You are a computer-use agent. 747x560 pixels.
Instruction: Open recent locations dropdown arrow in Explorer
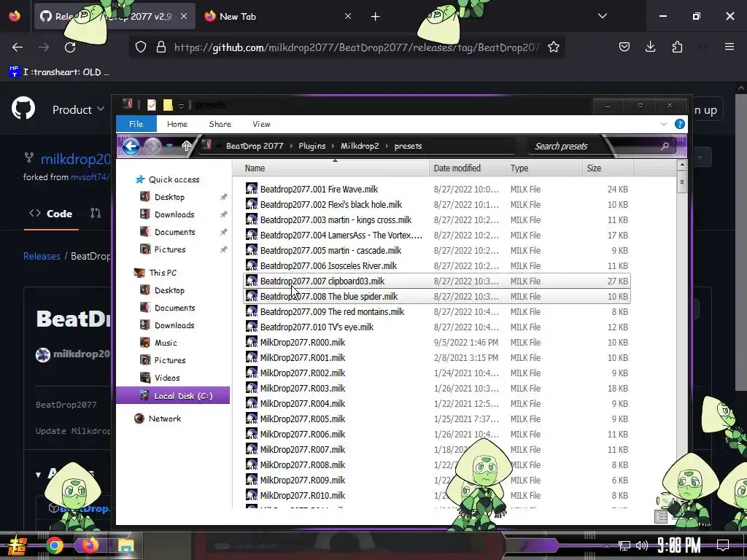tap(169, 146)
